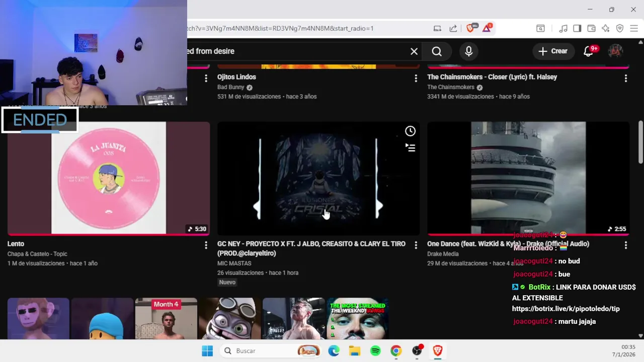644x362 pixels.
Task: Toggle the browser sidebar panel
Action: click(x=577, y=29)
